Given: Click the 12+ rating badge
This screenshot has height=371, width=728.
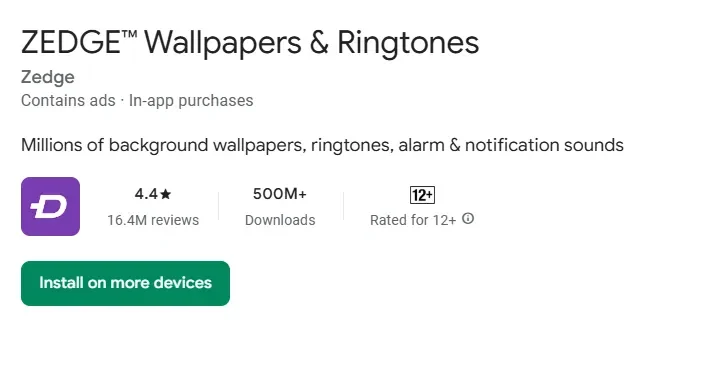Looking at the screenshot, I should pyautogui.click(x=422, y=195).
